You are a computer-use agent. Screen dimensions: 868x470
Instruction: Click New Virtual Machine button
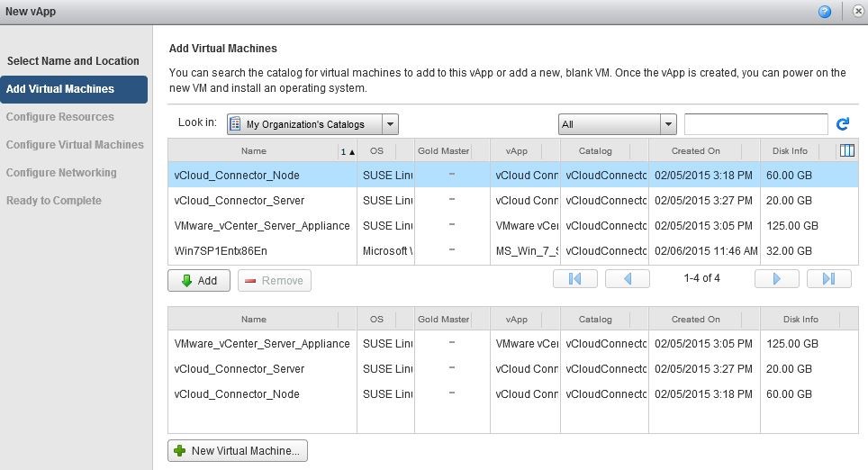[238, 450]
